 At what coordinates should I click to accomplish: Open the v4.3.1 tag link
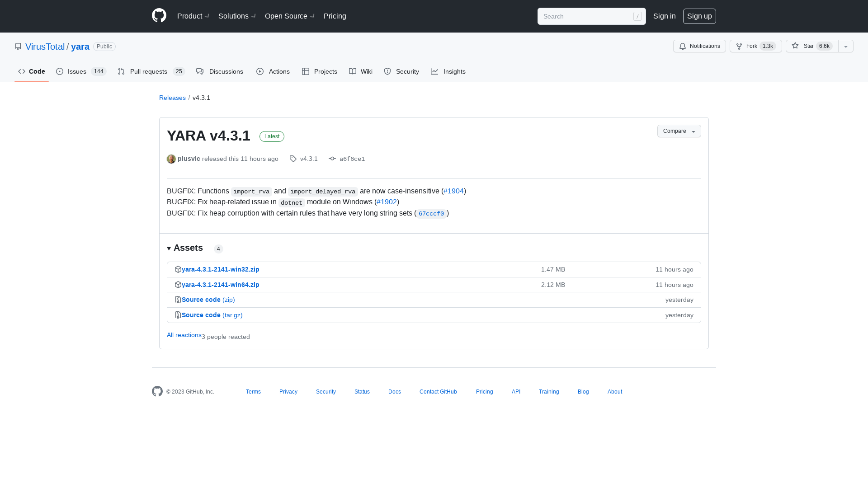click(x=309, y=159)
